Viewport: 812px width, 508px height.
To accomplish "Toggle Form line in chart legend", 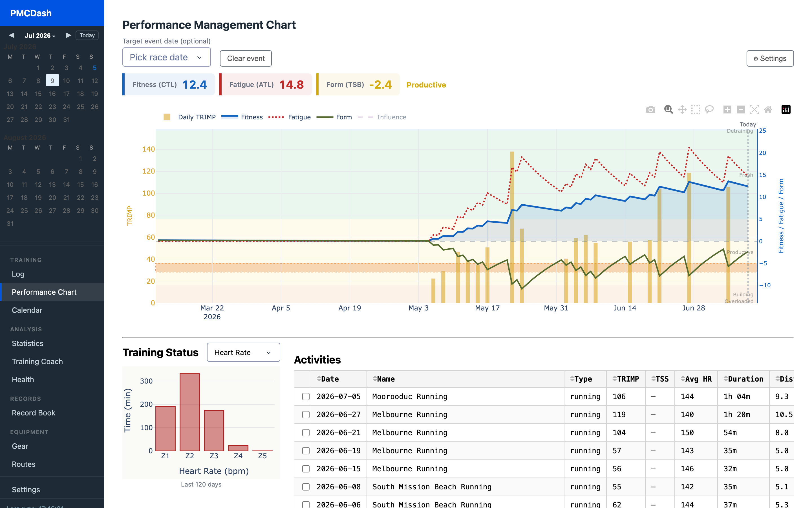I will point(334,117).
